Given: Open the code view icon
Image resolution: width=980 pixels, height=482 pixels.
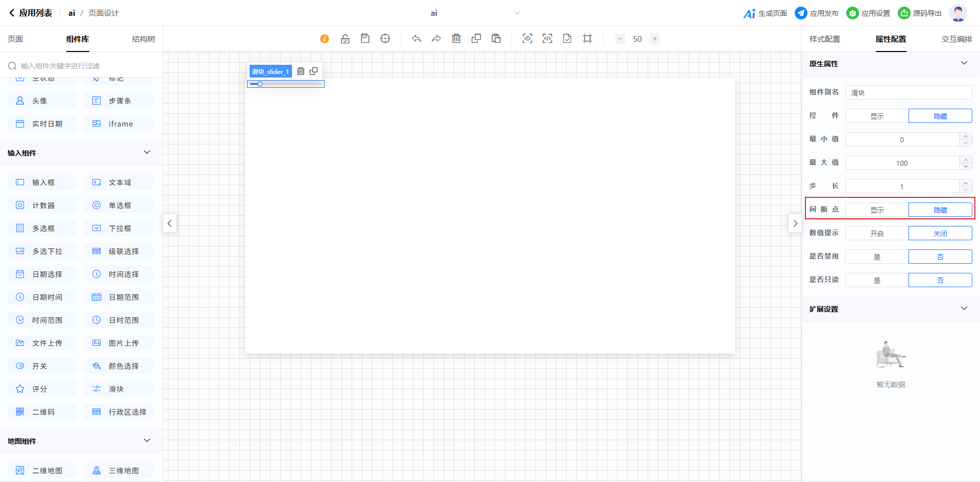Looking at the screenshot, I should tap(547, 39).
